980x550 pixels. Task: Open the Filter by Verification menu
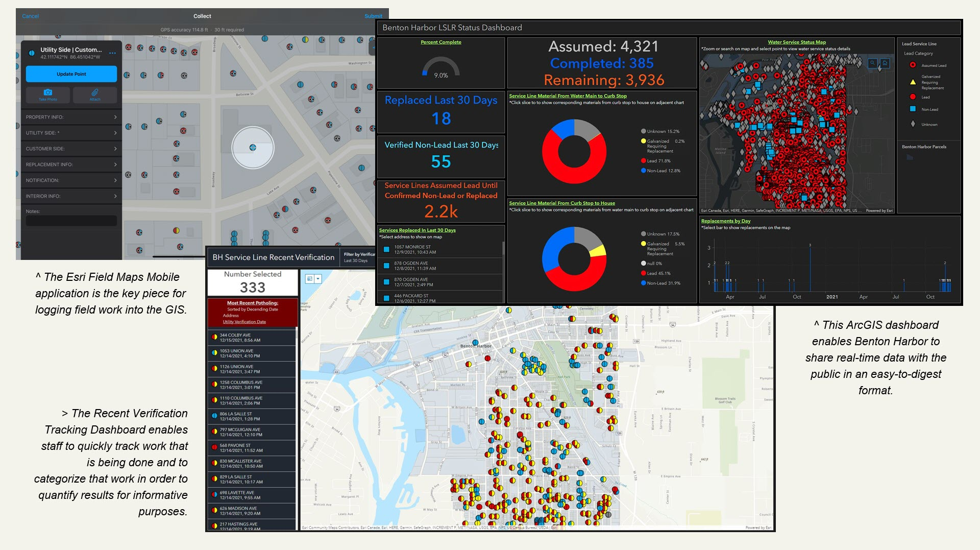[x=357, y=257]
